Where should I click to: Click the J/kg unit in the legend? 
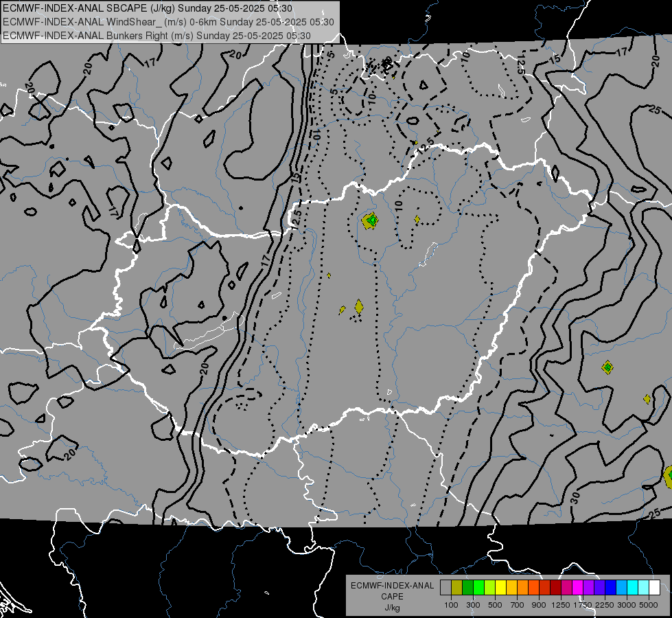click(x=392, y=608)
